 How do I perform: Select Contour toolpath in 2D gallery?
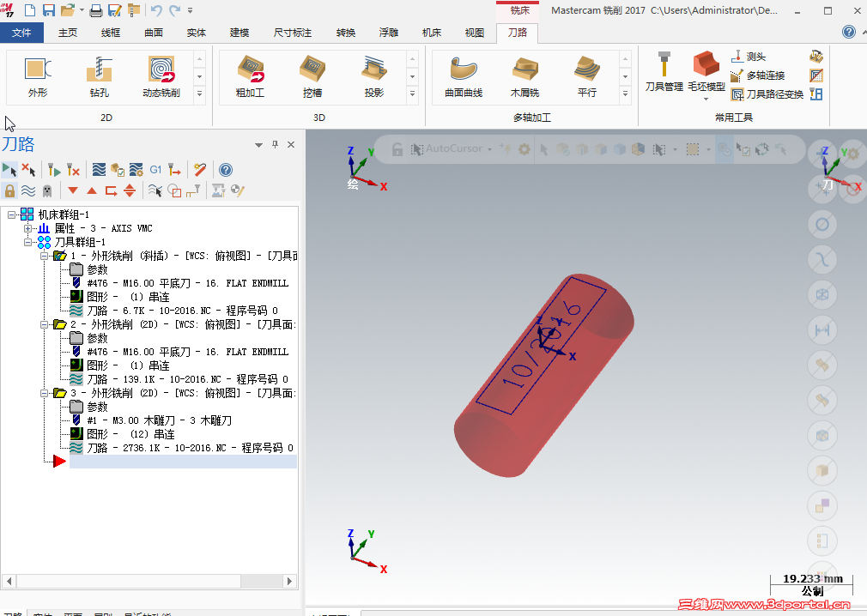[38, 77]
